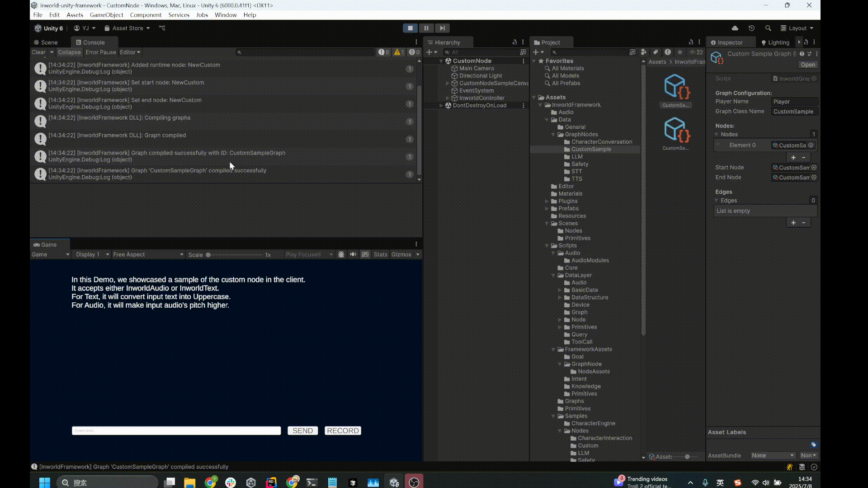The image size is (868, 488).
Task: Click the Step frame forward button
Action: (442, 28)
